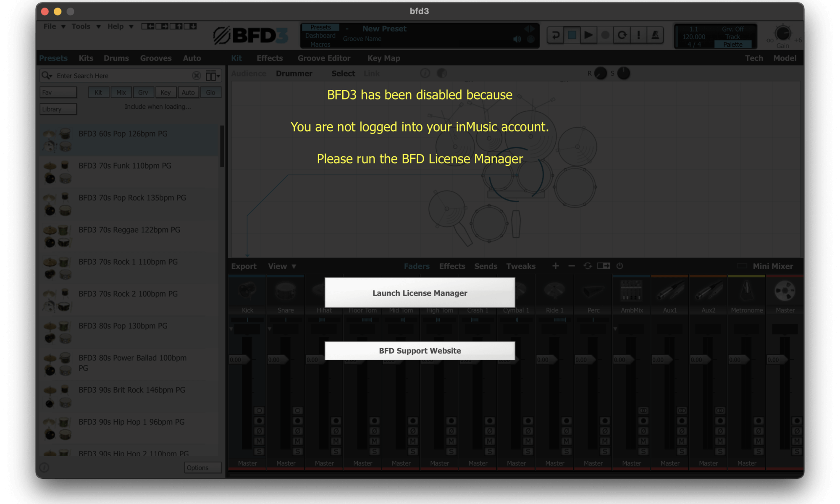The width and height of the screenshot is (840, 504).
Task: Click the mixer channel routing arrow icon
Action: pos(604,266)
